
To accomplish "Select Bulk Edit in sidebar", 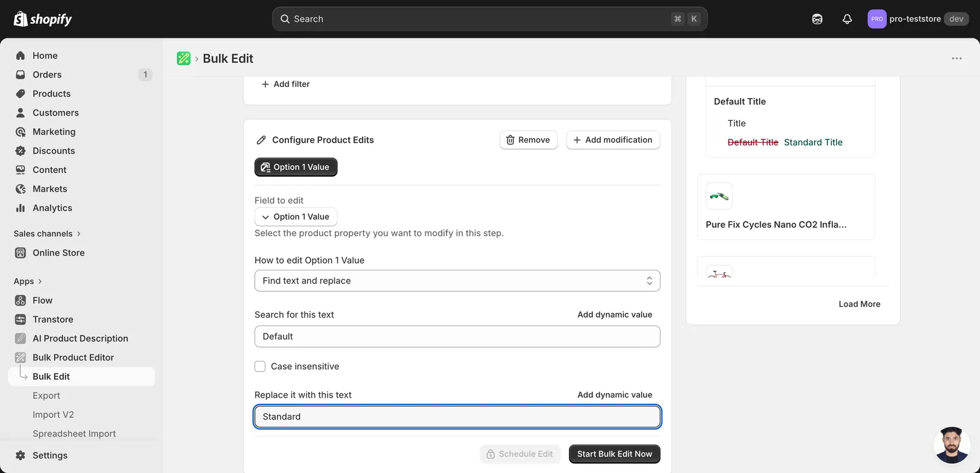I will pos(81,376).
